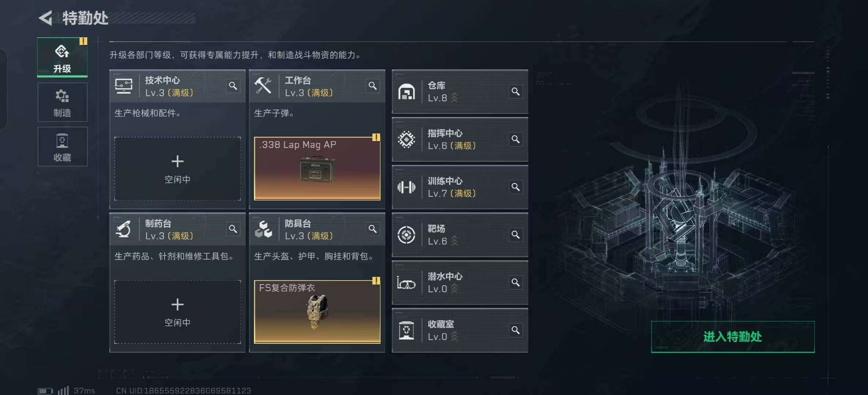Expand 收藏室 upgrade arrow next to Lv.0

[454, 336]
